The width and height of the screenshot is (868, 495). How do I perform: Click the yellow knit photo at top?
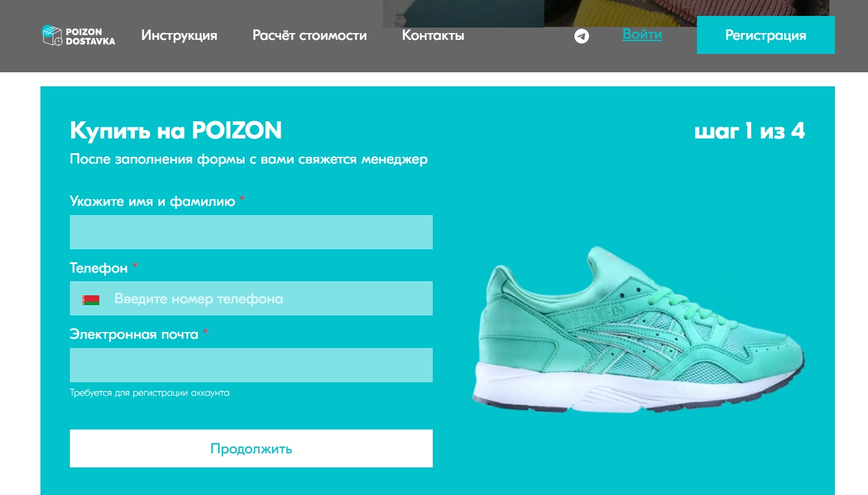(x=687, y=13)
